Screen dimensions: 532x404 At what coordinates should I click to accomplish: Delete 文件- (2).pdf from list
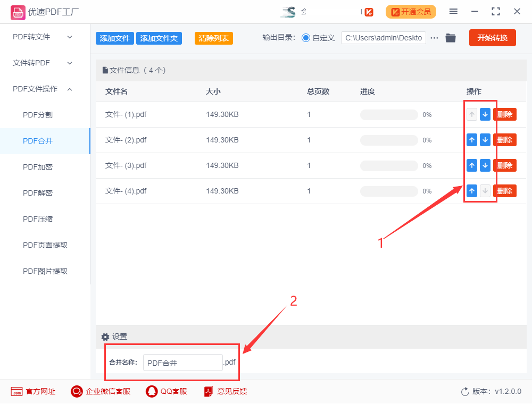point(505,140)
